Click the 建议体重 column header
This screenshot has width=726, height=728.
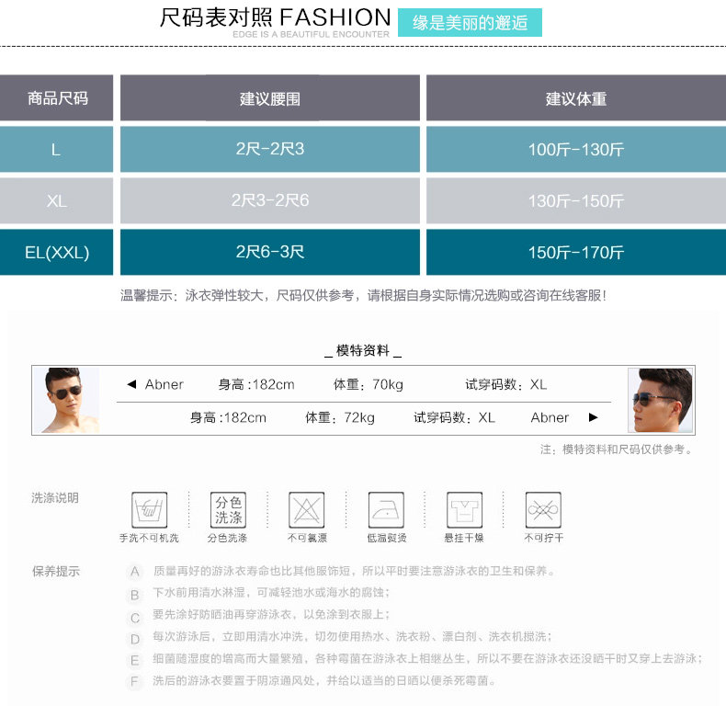pos(576,98)
